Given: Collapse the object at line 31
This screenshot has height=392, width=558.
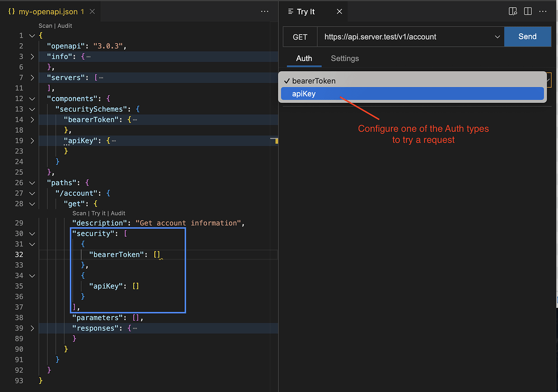Looking at the screenshot, I should click(32, 244).
